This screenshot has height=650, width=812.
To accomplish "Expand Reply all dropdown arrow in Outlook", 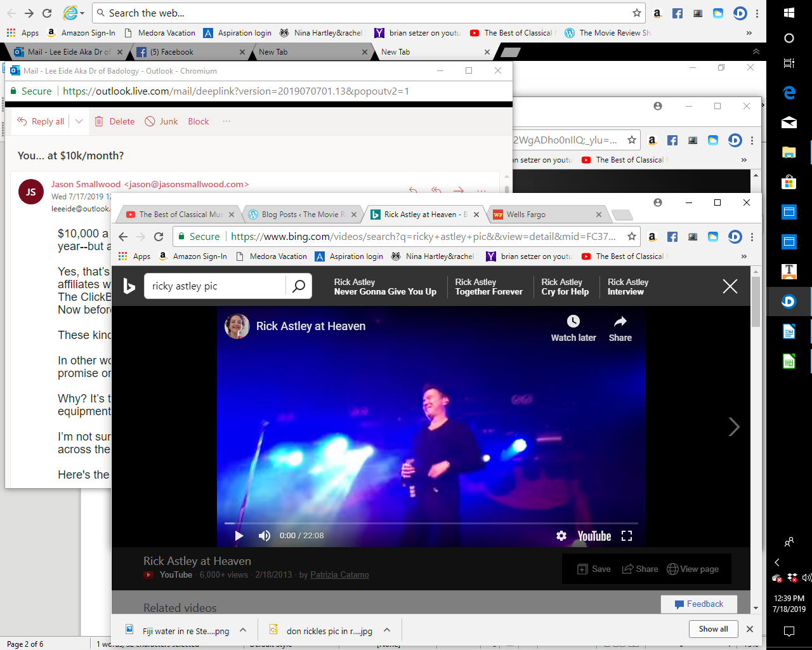I will click(x=79, y=121).
